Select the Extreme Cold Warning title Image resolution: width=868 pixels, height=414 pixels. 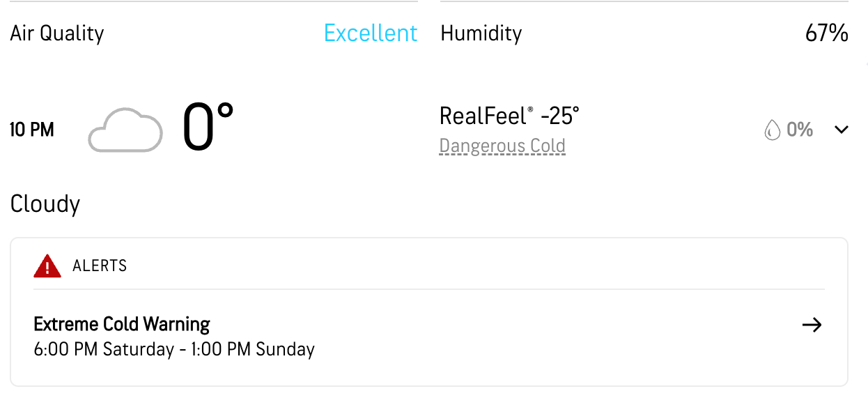pyautogui.click(x=122, y=324)
